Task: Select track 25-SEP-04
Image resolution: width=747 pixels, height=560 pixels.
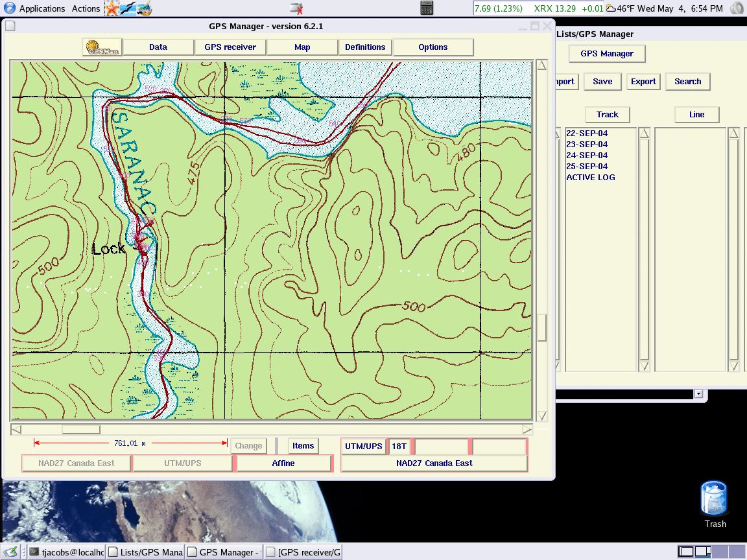Action: click(587, 166)
